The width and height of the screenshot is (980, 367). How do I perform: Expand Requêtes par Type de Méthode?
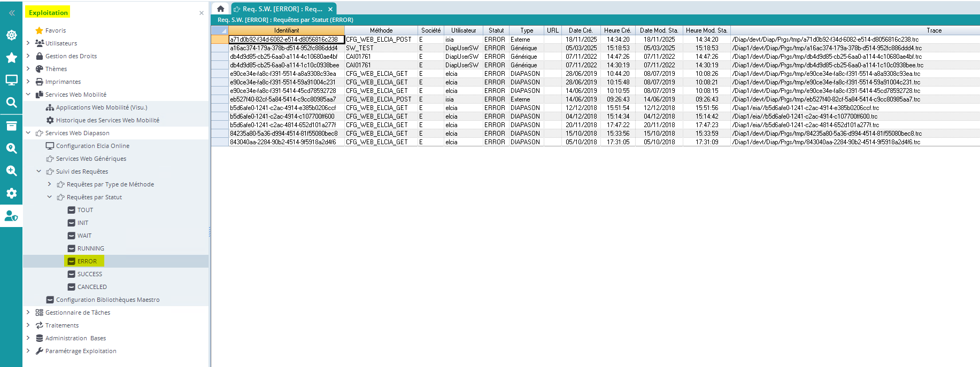coord(50,184)
